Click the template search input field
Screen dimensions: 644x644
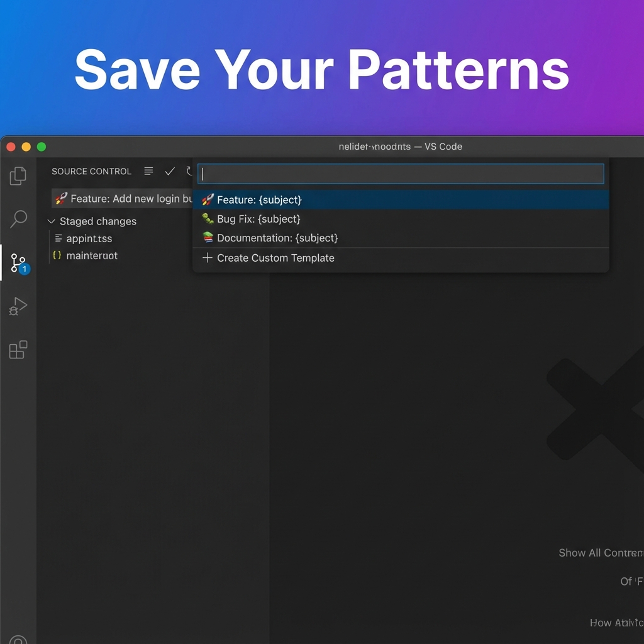point(401,174)
